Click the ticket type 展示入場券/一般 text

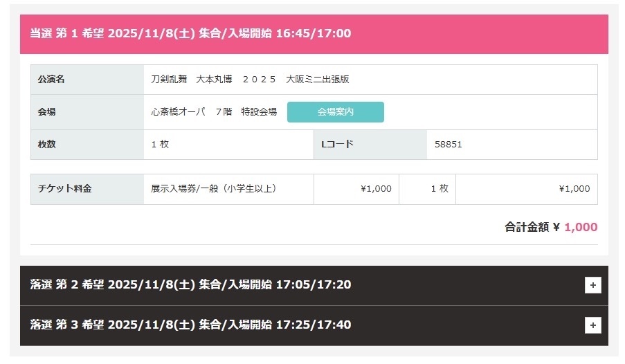click(x=218, y=189)
